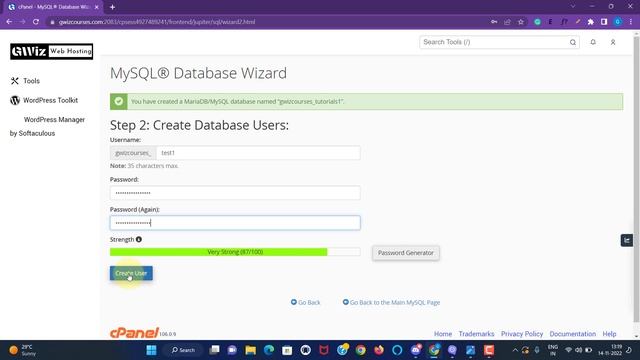
Task: Focus the Password (Again) field
Action: coord(235,223)
